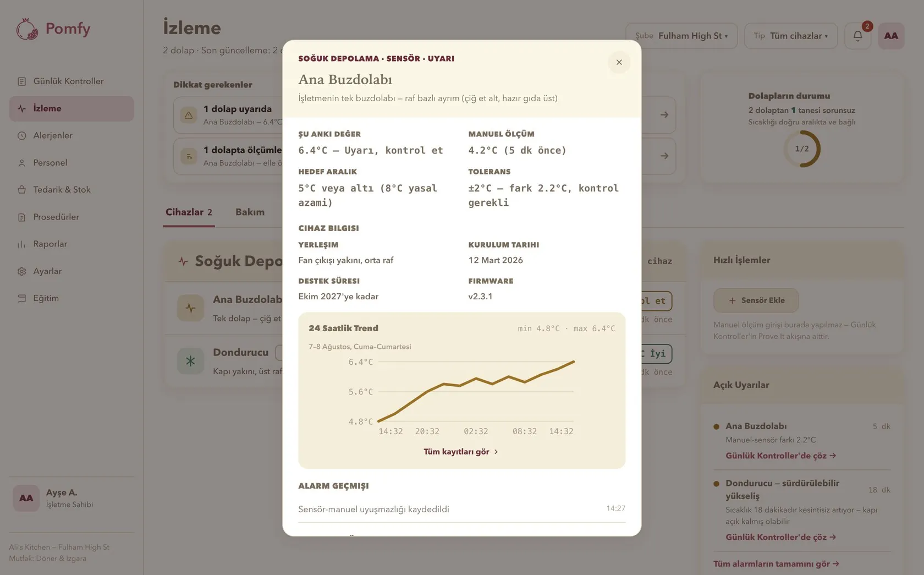Viewport: 924px width, 575px height.
Task: Close the Ana Buzdolabı sensor dialog
Action: click(619, 62)
